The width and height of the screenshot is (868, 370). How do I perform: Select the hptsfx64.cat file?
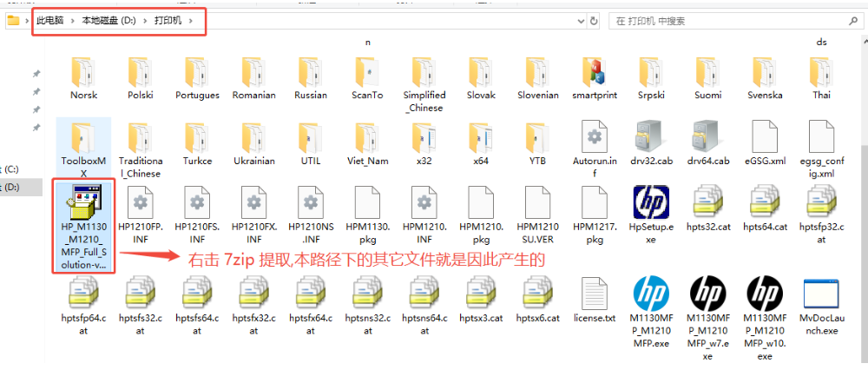click(311, 307)
